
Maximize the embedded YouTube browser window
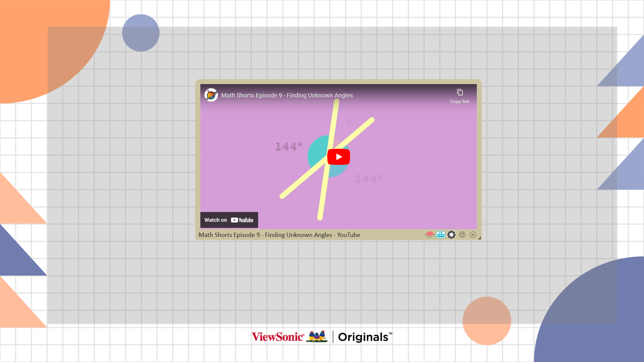[462, 235]
